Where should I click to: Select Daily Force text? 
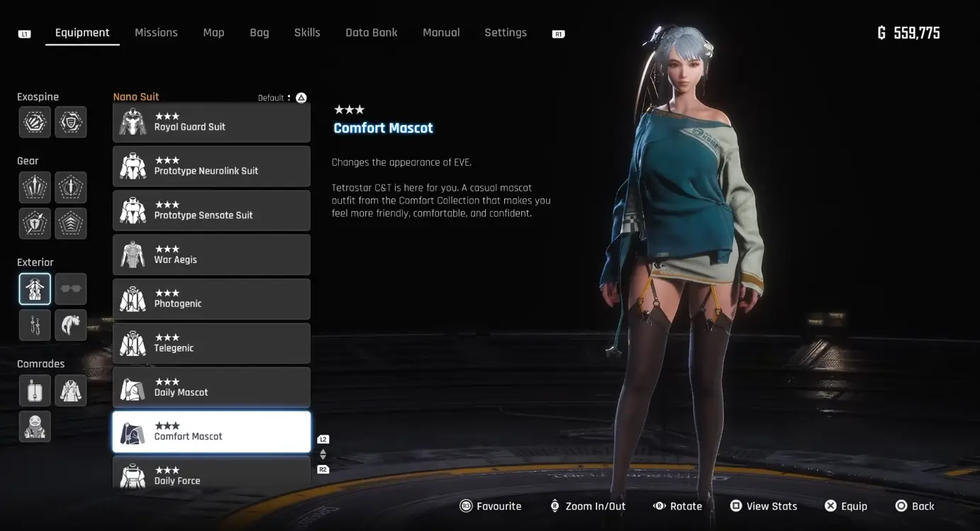tap(177, 481)
